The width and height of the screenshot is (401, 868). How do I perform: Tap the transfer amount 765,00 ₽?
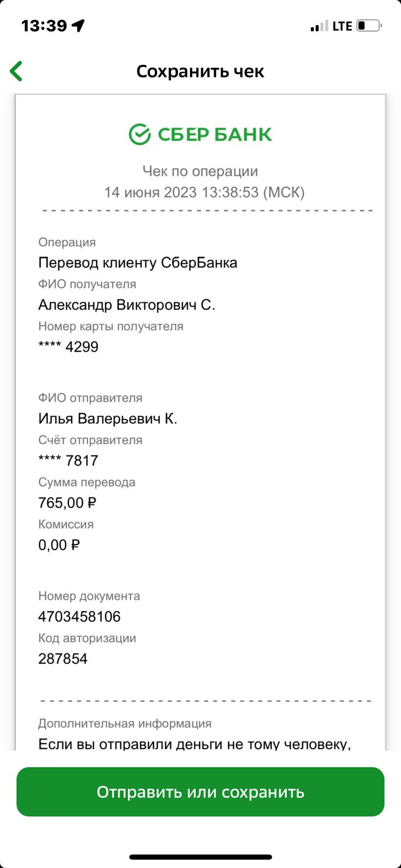[x=67, y=503]
